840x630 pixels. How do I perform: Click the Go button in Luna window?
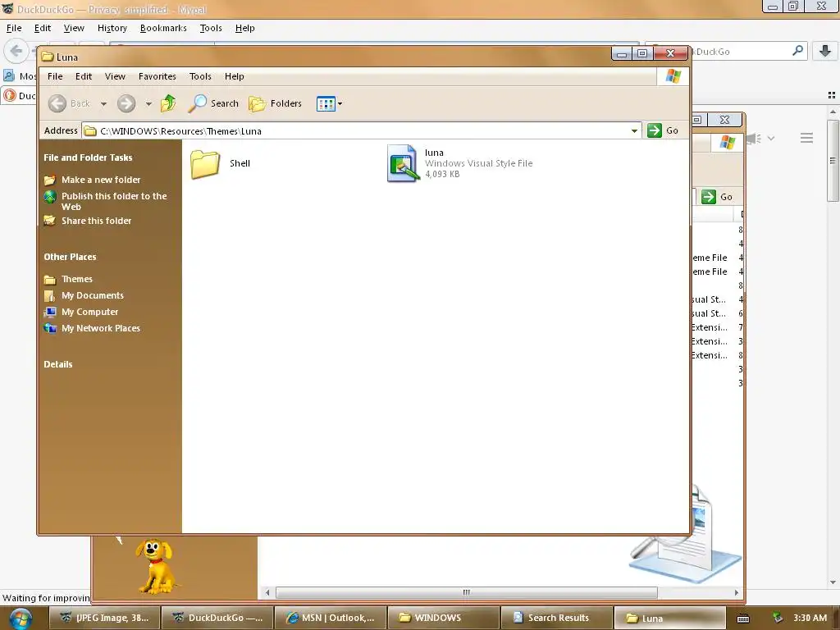click(663, 130)
